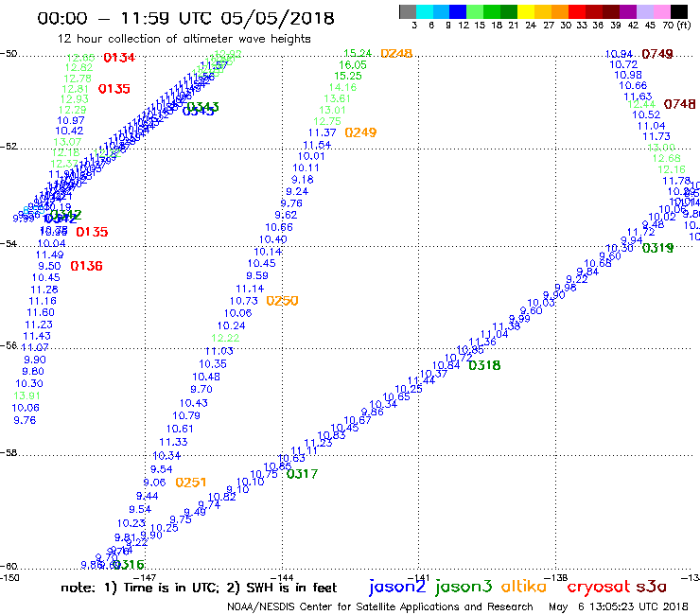
Task: Click the orange swatch in the legend
Action: (x=559, y=11)
